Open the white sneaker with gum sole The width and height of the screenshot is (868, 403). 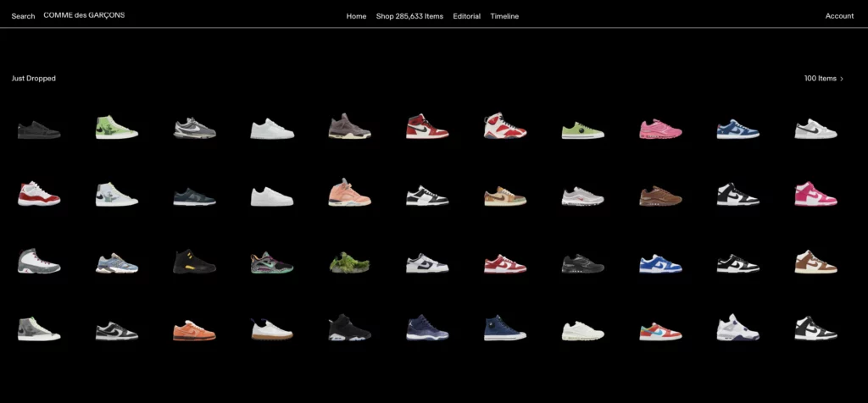271,329
